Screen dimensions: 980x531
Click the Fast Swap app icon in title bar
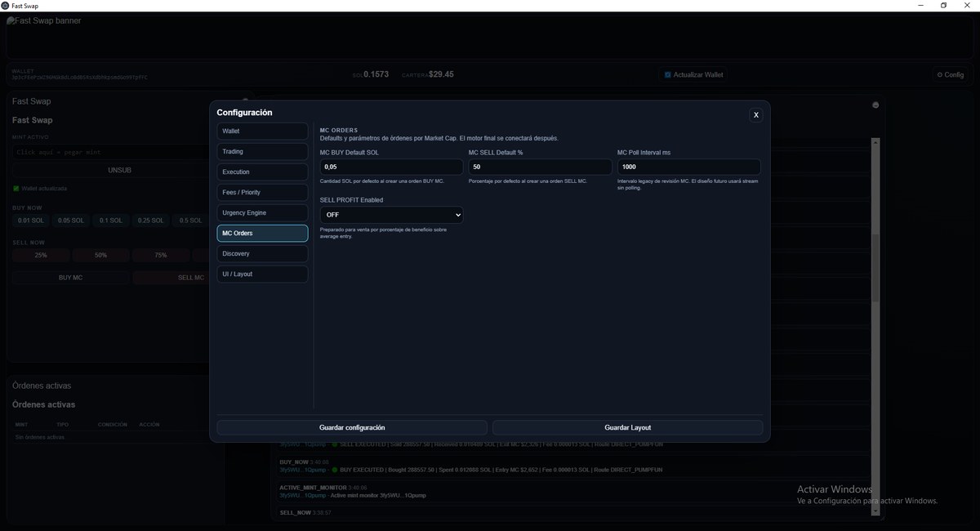(x=6, y=6)
